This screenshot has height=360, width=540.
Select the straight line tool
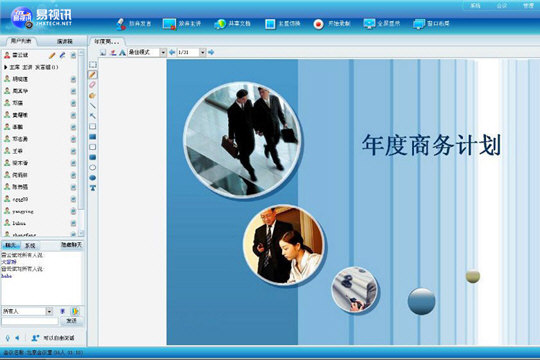[93, 106]
